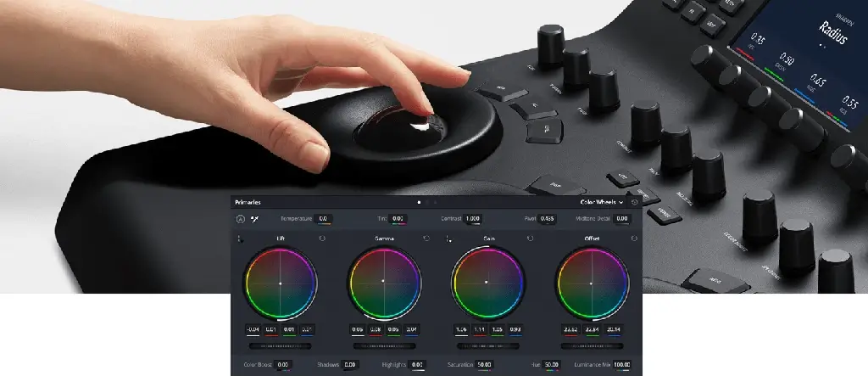Reset the Gain color wheel
Screen dimensions: 868x376
pos(530,239)
